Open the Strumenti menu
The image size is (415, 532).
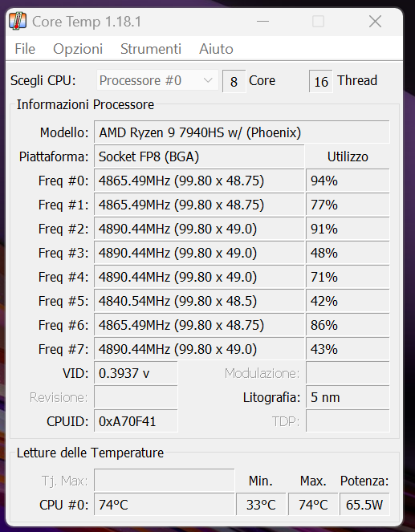(151, 49)
